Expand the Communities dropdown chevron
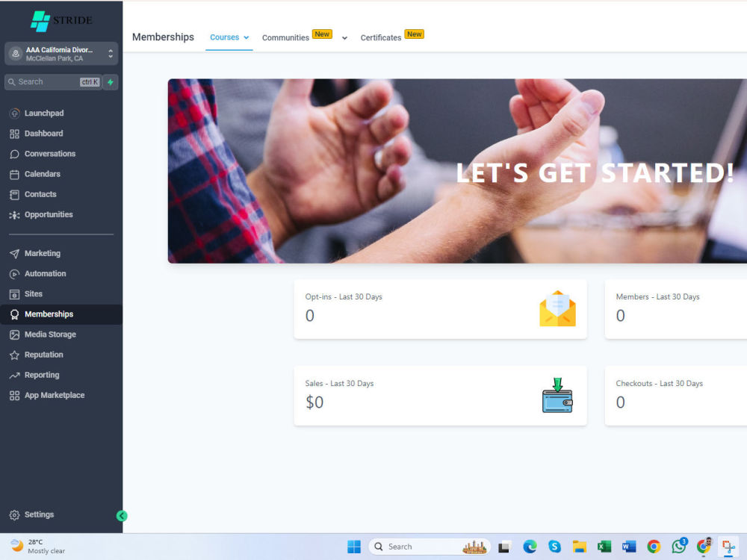This screenshot has width=747, height=560. point(344,38)
